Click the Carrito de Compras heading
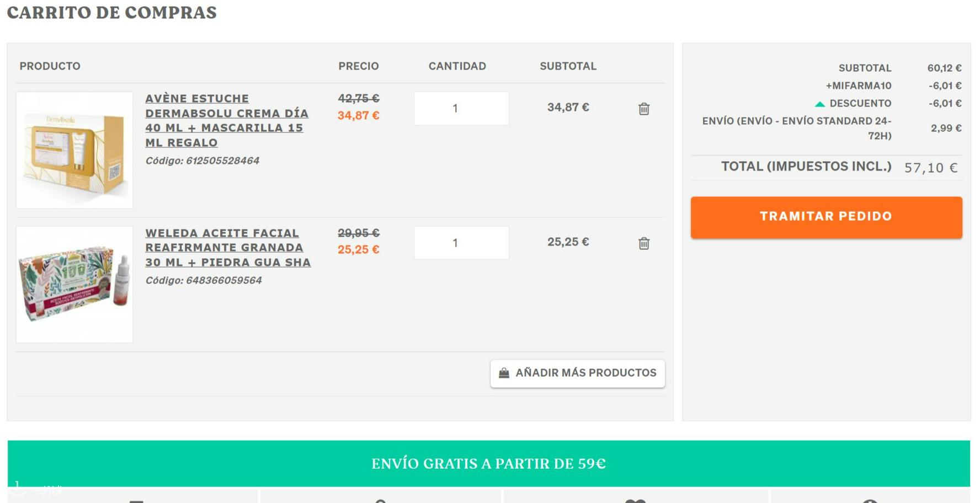This screenshot has height=503, width=980. click(112, 12)
